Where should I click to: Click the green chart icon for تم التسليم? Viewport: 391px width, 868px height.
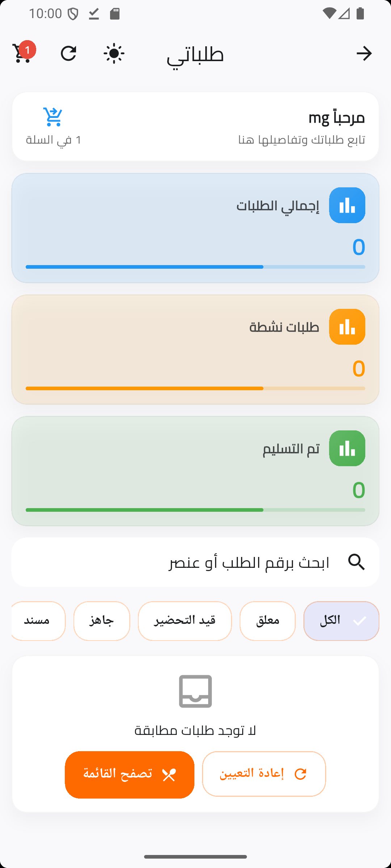tap(347, 448)
